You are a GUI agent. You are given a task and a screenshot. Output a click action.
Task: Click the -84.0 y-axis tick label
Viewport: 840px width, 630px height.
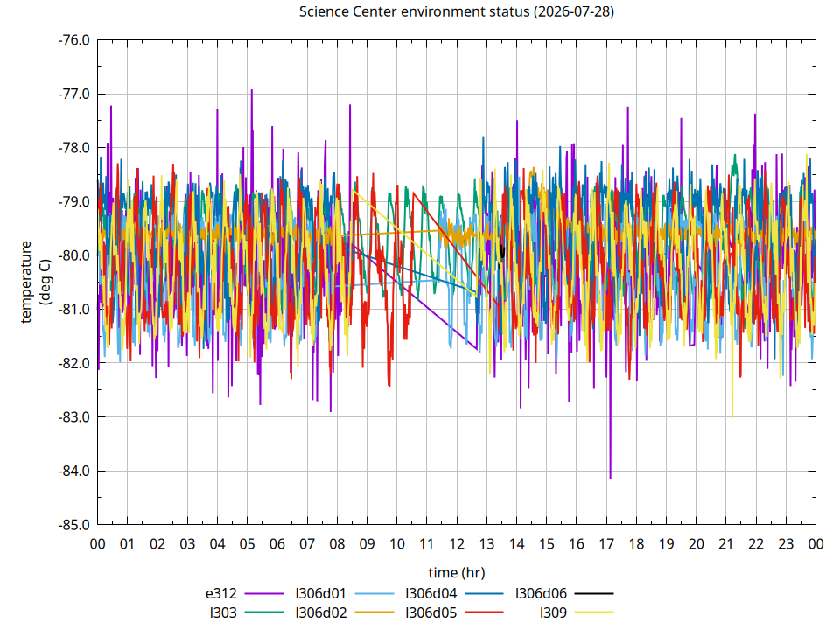(73, 472)
